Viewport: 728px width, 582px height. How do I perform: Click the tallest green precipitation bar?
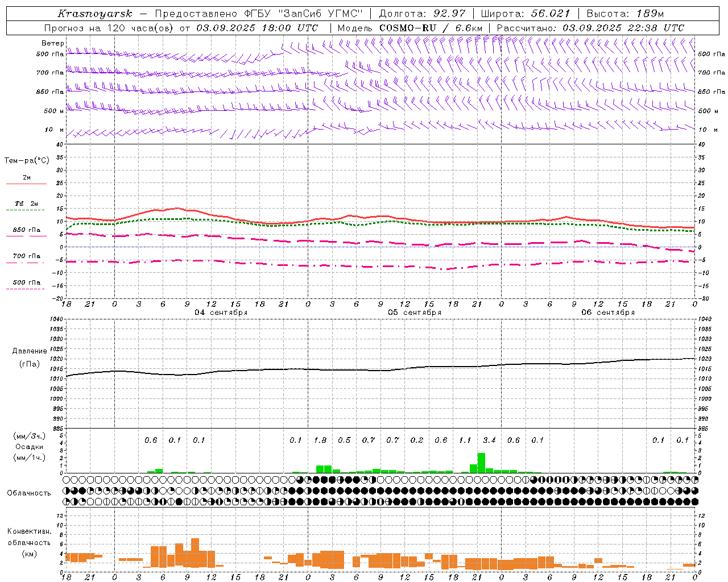tap(481, 463)
